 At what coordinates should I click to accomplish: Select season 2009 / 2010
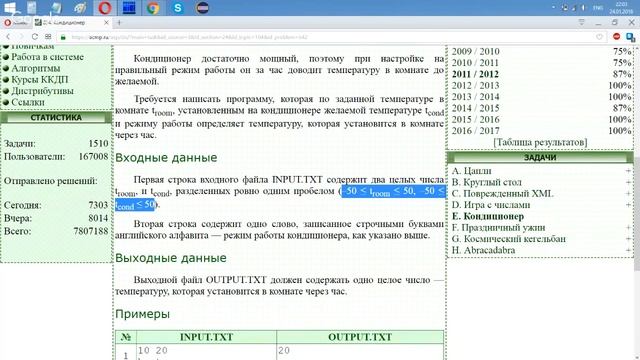476,51
